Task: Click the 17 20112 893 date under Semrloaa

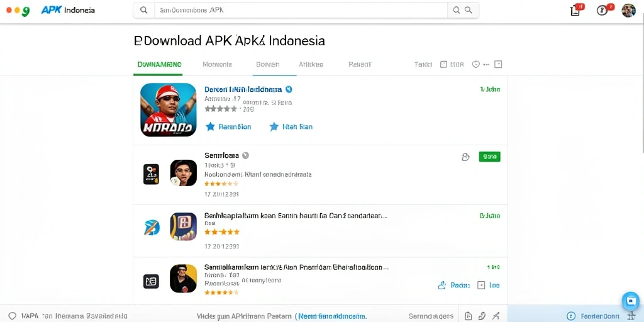Action: click(221, 194)
